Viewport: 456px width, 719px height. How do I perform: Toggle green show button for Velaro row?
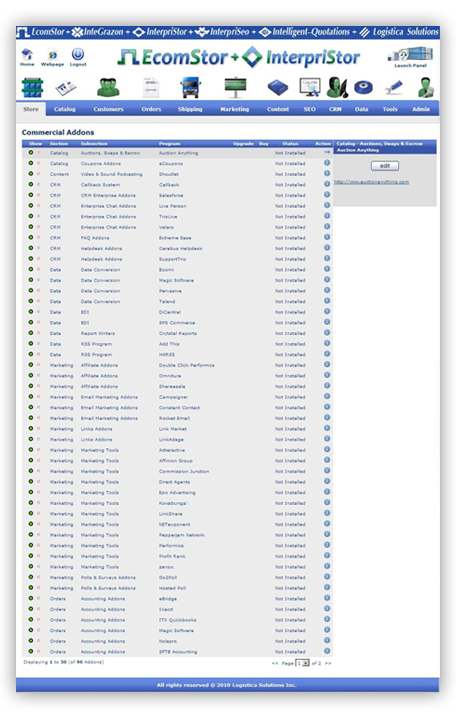click(31, 227)
